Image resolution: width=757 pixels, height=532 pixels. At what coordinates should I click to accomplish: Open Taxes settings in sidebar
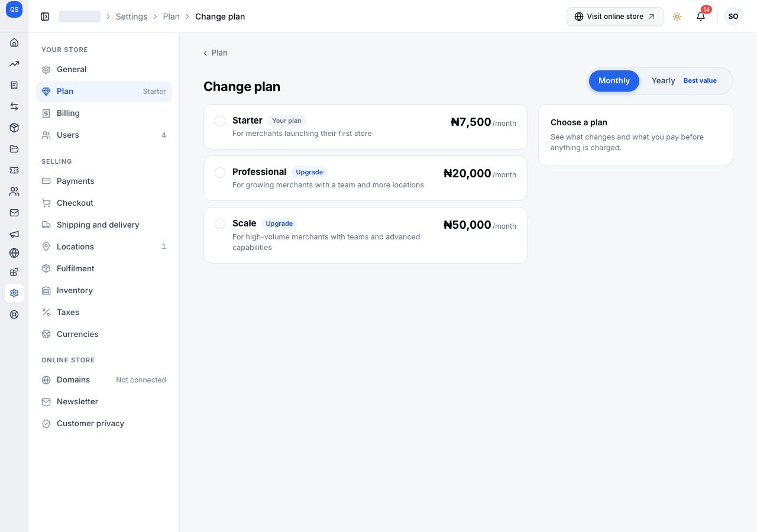[x=103, y=313]
